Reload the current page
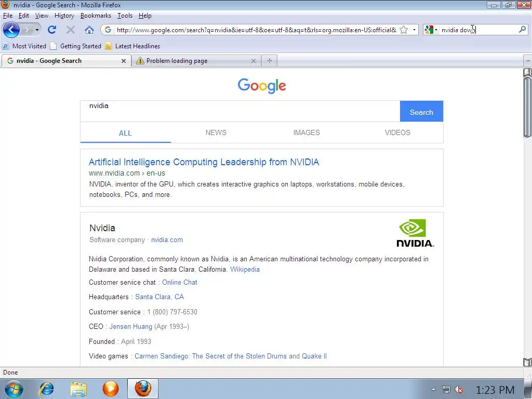 click(x=52, y=30)
